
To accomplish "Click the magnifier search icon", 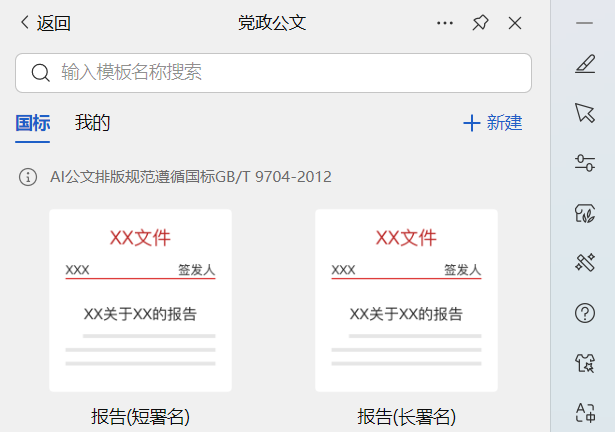I will (x=41, y=73).
